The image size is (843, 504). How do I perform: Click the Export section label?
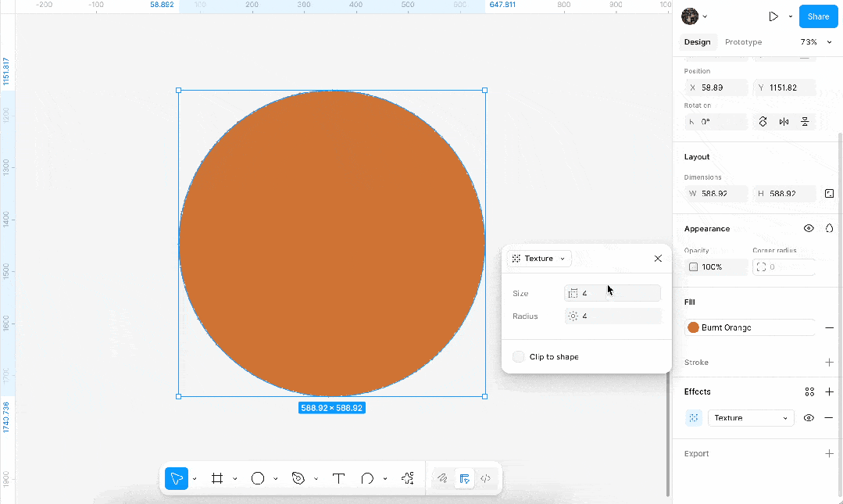click(x=696, y=454)
